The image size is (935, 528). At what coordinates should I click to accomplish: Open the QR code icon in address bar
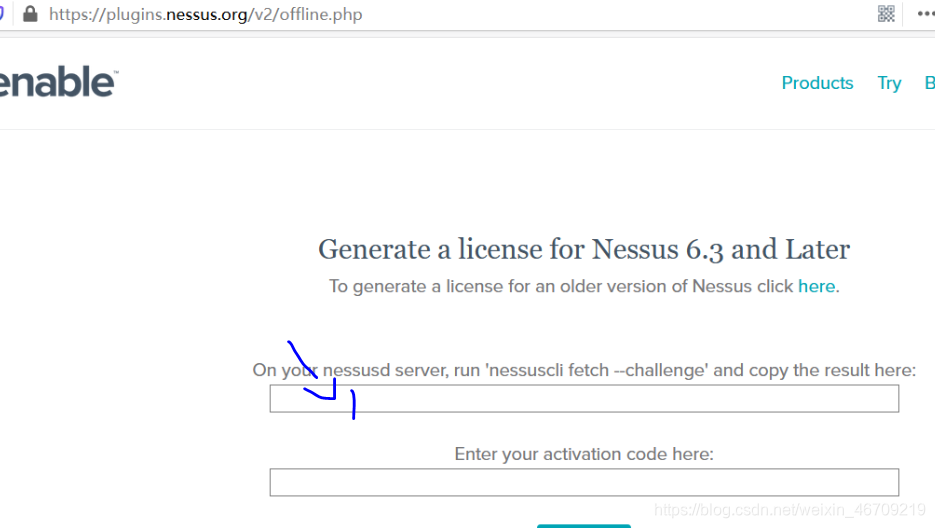[886, 14]
